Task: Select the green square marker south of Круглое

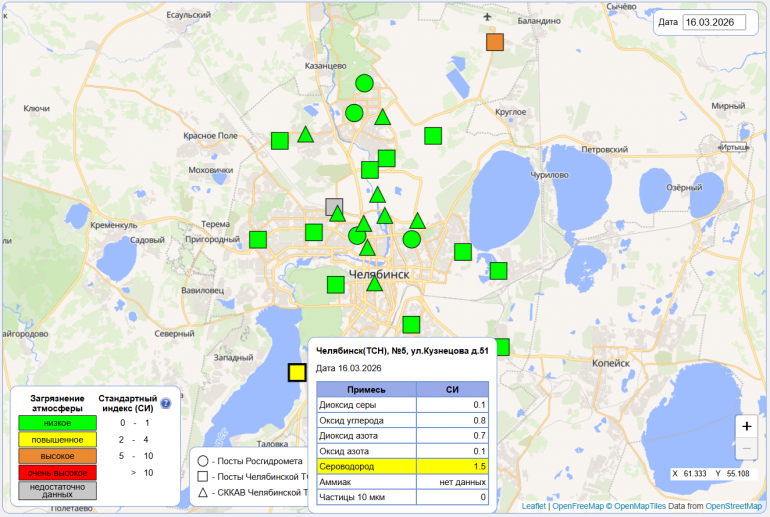Action: 433,136
